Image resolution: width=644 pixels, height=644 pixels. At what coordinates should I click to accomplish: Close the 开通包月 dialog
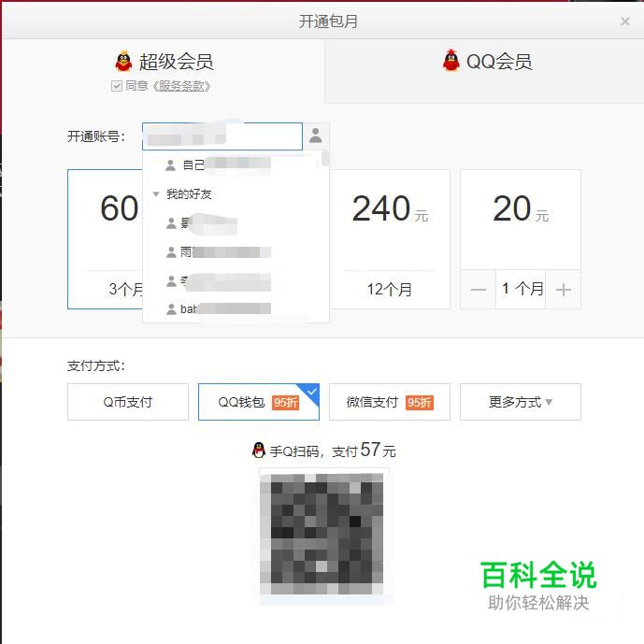point(625,21)
